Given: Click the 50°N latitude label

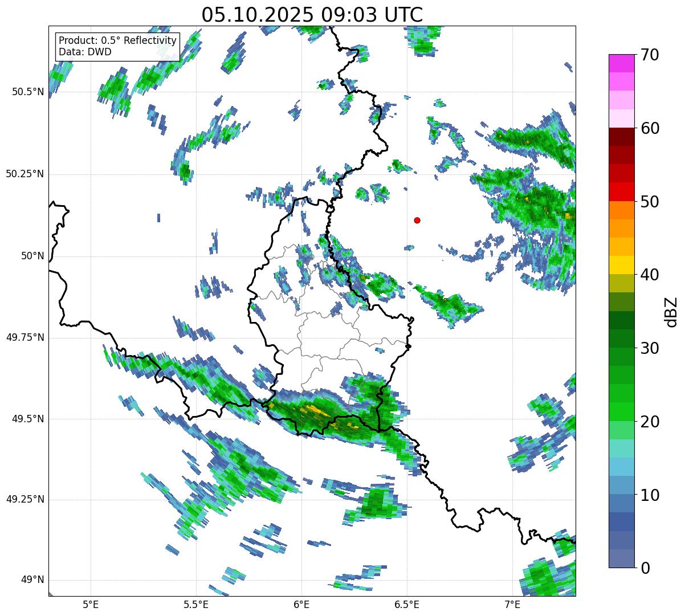Looking at the screenshot, I should (32, 256).
